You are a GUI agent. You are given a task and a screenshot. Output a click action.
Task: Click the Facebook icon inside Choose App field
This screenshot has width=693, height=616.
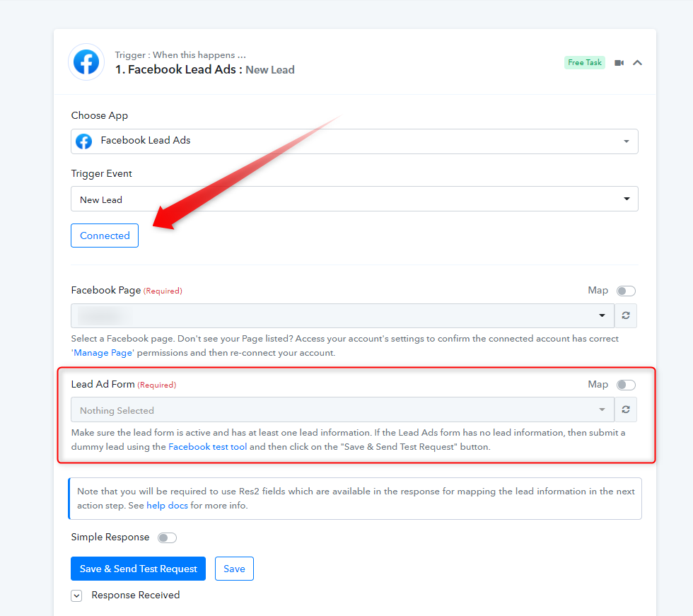tap(84, 141)
